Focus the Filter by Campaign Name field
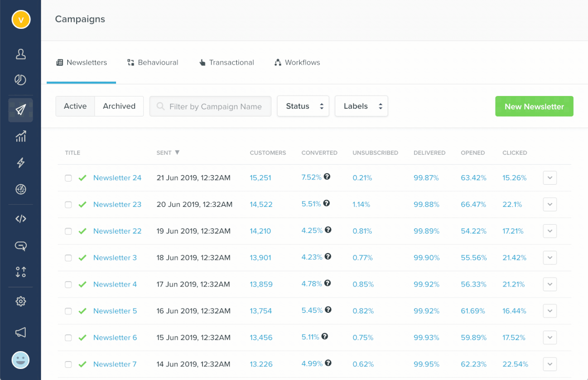The image size is (588, 380). (x=215, y=107)
